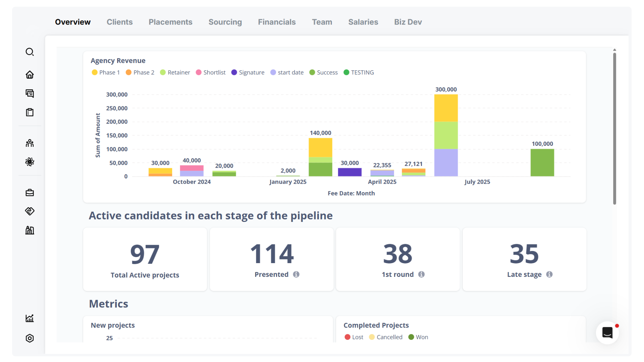Click the info icon beside Late stage

click(550, 274)
